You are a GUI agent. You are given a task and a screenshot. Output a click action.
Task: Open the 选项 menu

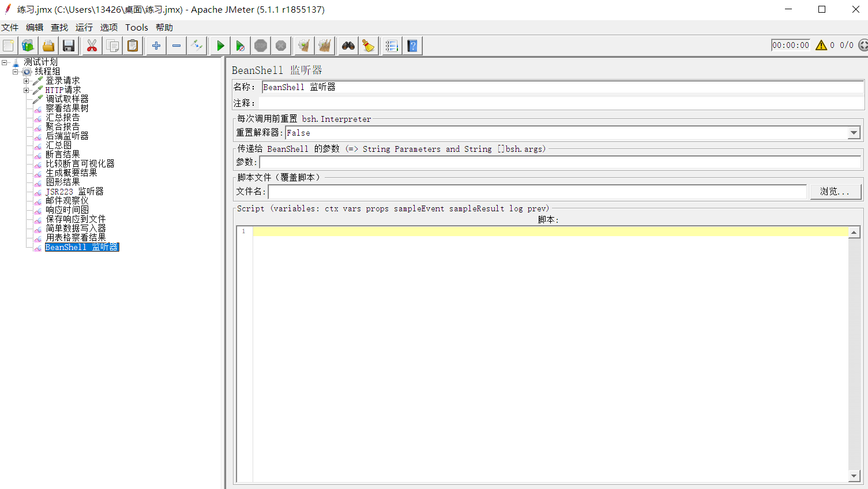109,27
